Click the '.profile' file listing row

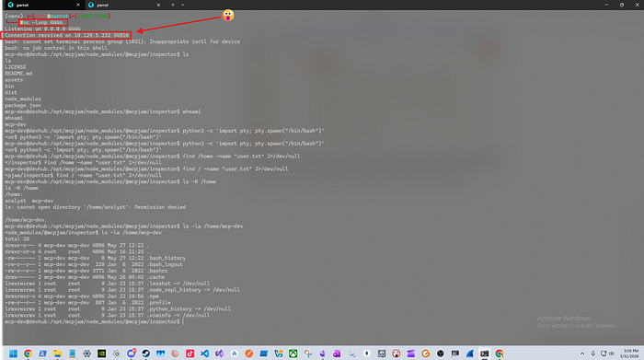coord(87,303)
